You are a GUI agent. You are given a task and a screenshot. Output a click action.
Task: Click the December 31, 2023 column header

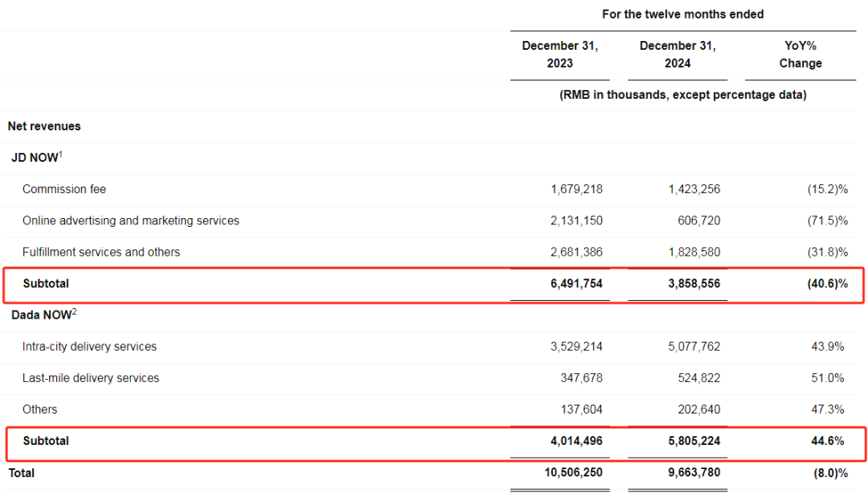point(559,54)
